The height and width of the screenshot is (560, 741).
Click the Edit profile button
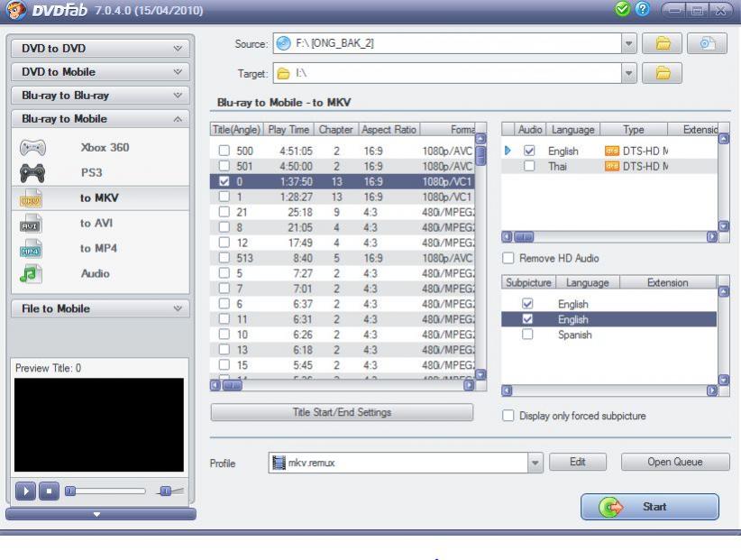click(578, 462)
